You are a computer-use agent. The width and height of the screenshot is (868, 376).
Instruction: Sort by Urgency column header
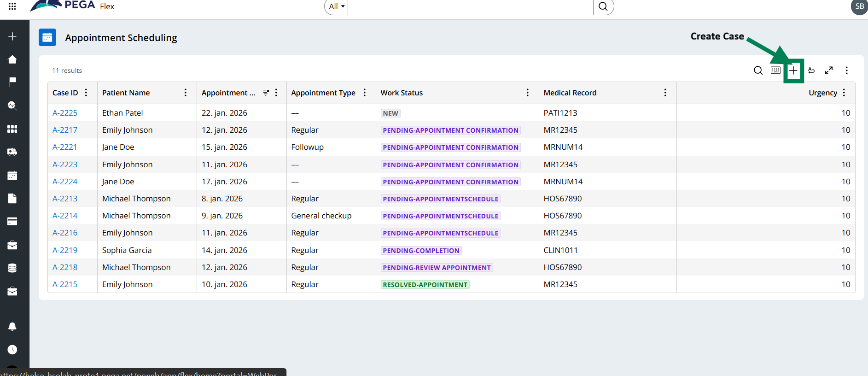point(823,93)
